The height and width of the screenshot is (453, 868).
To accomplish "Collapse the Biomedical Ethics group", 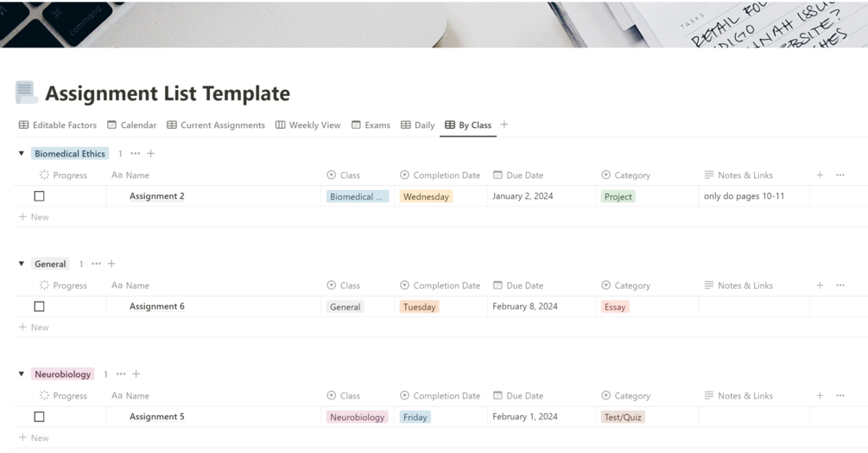I will (x=22, y=154).
